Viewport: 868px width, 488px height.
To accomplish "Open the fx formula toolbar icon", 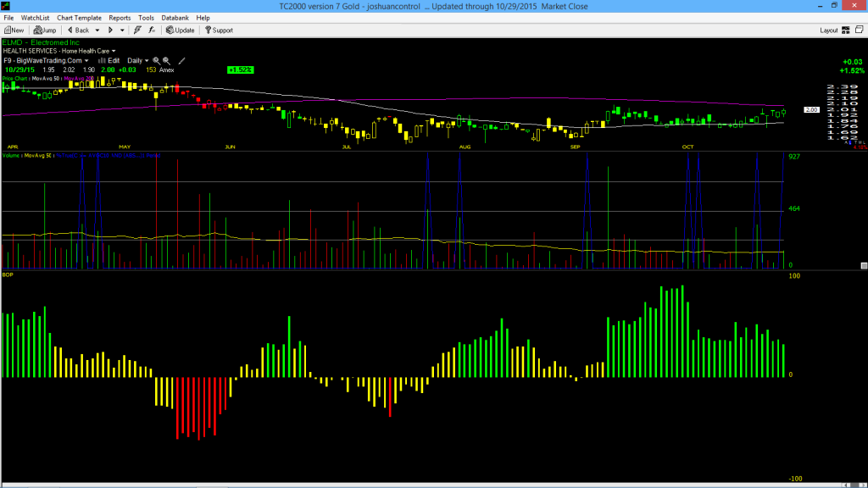I will [152, 30].
